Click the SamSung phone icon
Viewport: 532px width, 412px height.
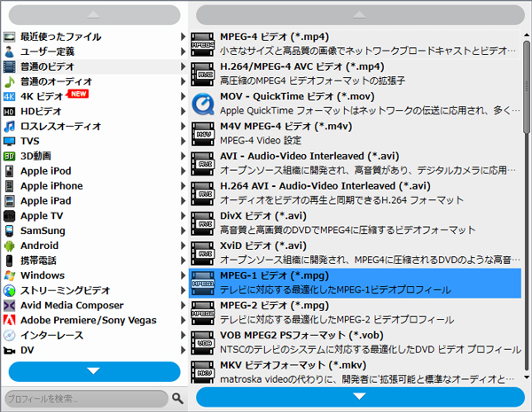coord(10,230)
